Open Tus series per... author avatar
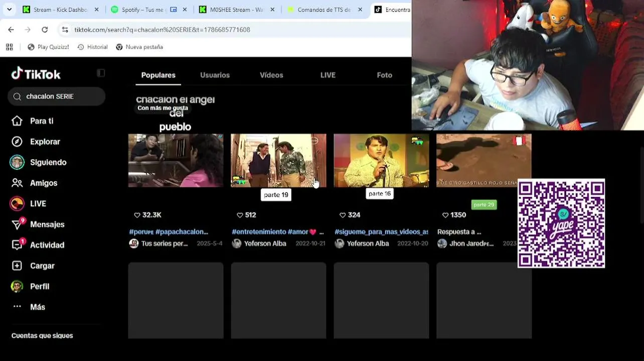 134,243
